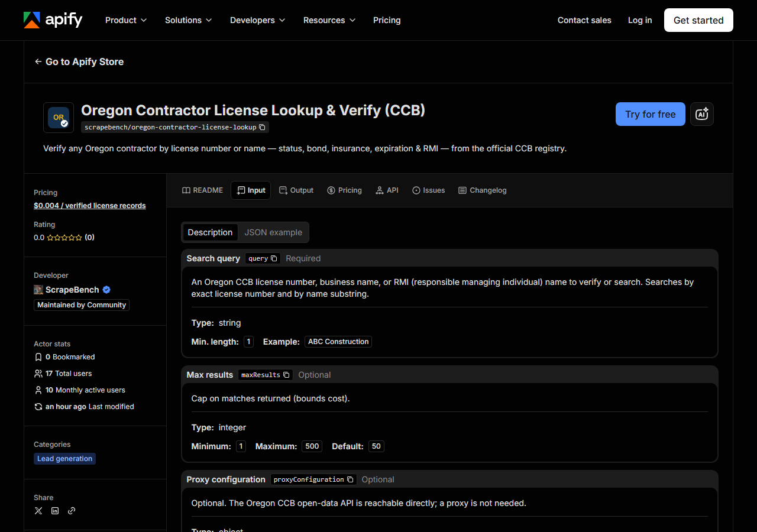The image size is (757, 532).
Task: Expand the Product menu
Action: (126, 20)
